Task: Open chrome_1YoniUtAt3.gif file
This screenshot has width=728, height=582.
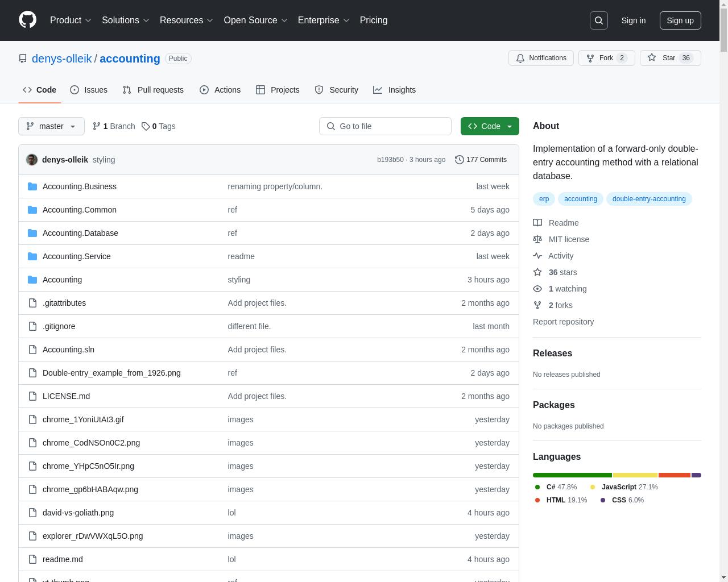Action: tap(83, 419)
